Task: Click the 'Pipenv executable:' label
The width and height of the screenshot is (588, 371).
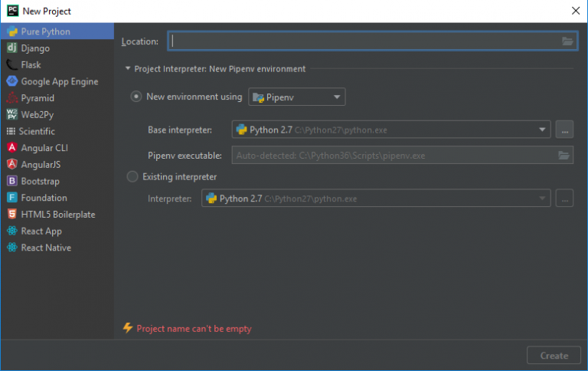Action: pos(185,156)
